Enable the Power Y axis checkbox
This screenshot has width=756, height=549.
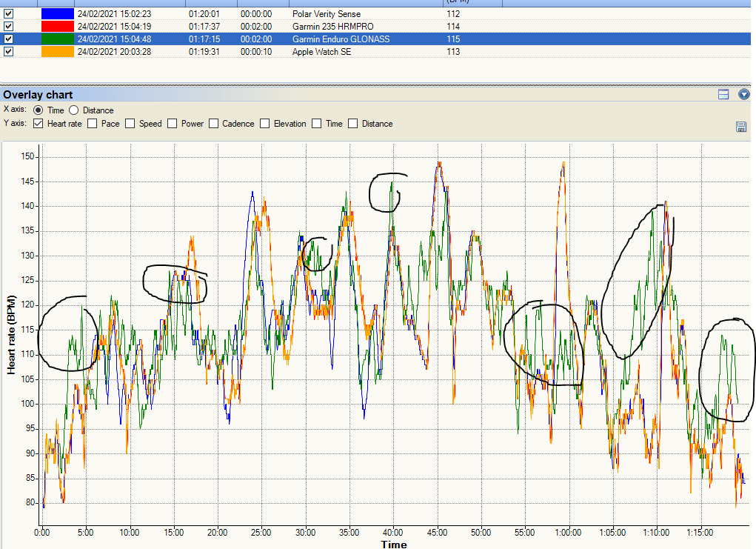pos(172,124)
